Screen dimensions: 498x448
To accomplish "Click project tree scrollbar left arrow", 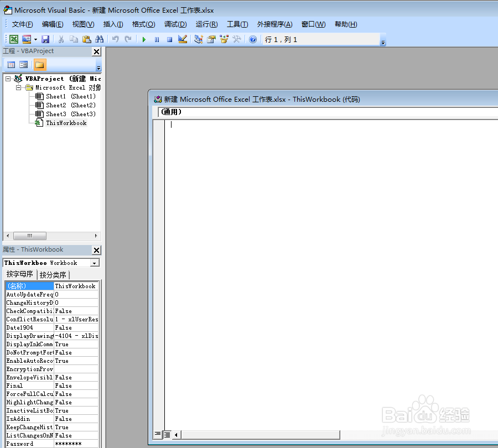I will [x=8, y=236].
